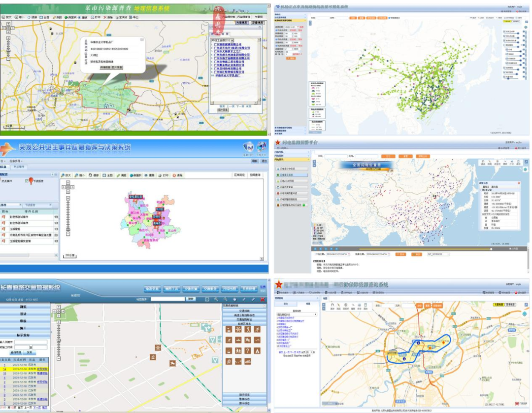The width and height of the screenshot is (532, 413).
Task: Click 打印 tool in public health system toolbar
Action: (163, 175)
